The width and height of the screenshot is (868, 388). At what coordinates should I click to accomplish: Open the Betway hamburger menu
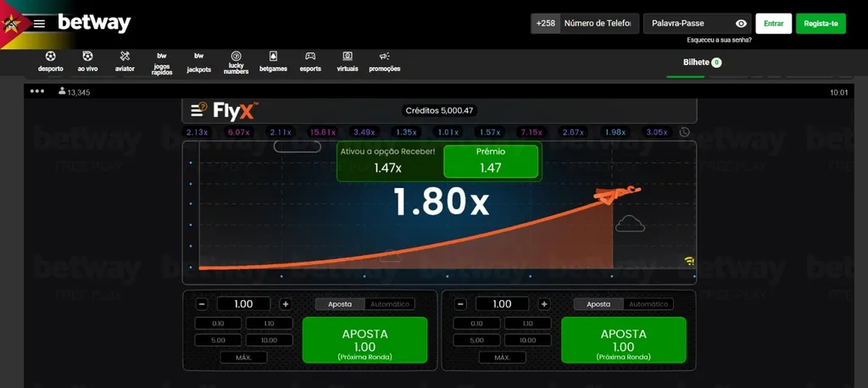(x=39, y=24)
